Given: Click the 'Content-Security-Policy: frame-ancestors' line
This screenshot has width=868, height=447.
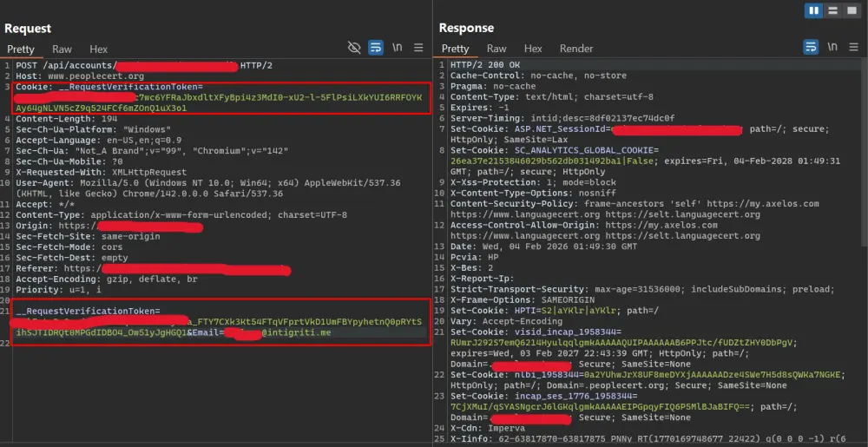Looking at the screenshot, I should [635, 208].
